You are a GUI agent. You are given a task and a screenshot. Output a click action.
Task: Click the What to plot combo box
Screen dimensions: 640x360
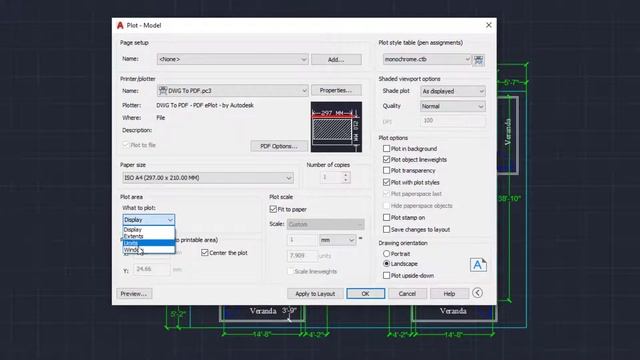tap(149, 220)
